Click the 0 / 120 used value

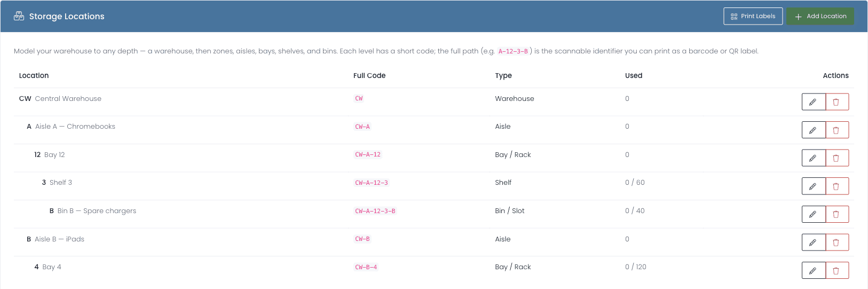point(636,267)
